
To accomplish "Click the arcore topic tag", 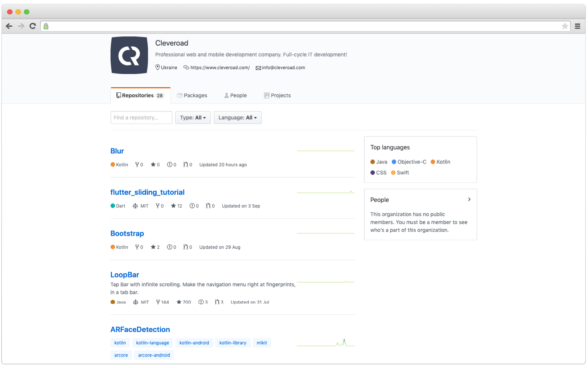I will pyautogui.click(x=121, y=355).
